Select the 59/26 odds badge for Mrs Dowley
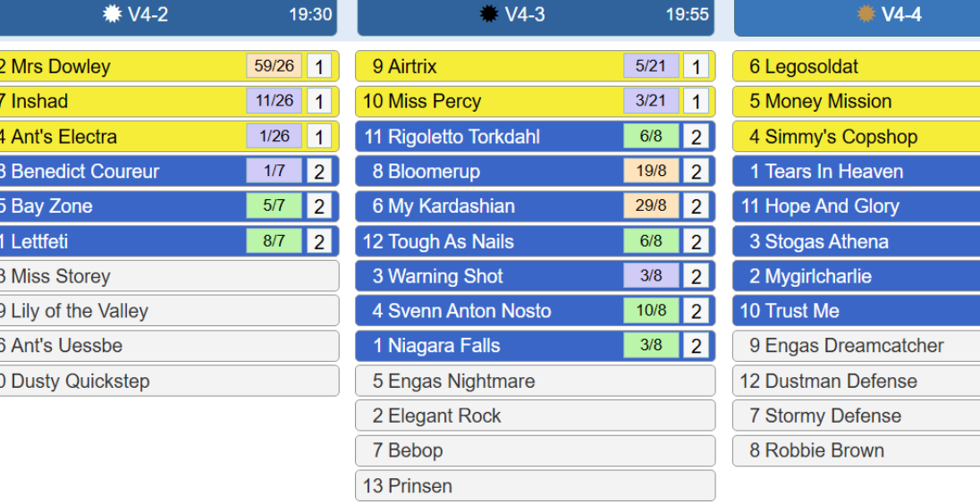Viewport: 980px width, 504px height. [275, 66]
